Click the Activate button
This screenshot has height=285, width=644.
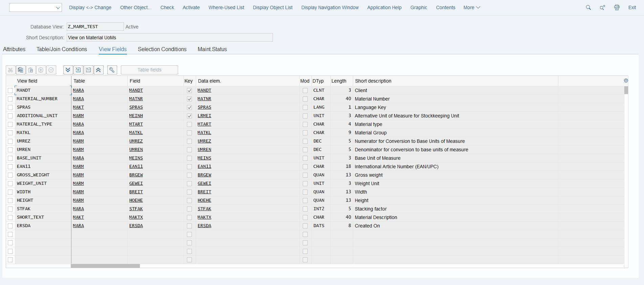(191, 7)
